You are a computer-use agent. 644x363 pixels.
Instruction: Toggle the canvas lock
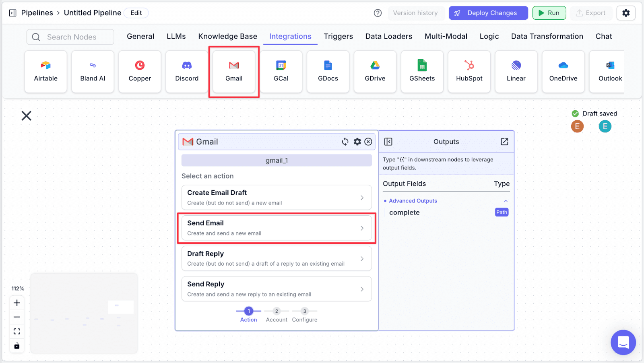[17, 346]
